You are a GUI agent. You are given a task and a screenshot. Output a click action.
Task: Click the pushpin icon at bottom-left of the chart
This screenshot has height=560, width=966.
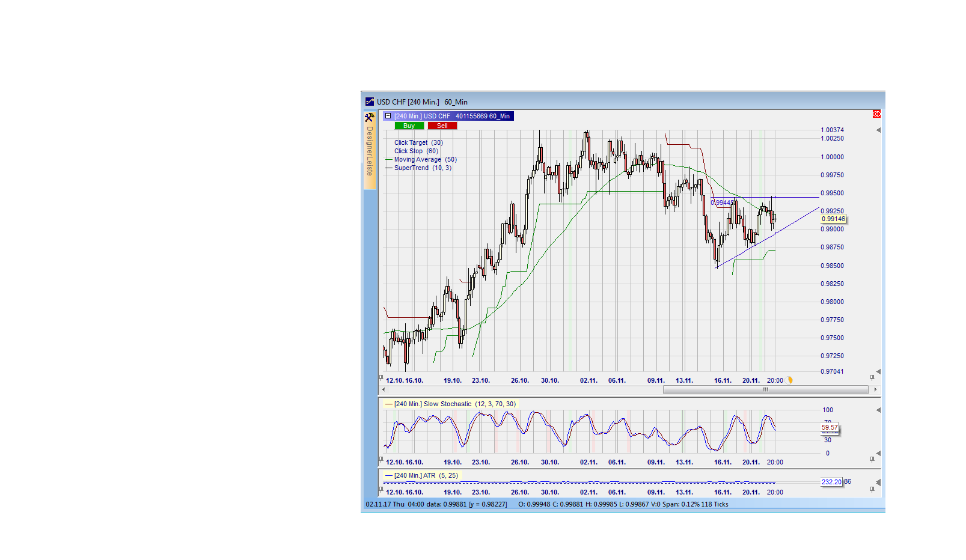381,378
